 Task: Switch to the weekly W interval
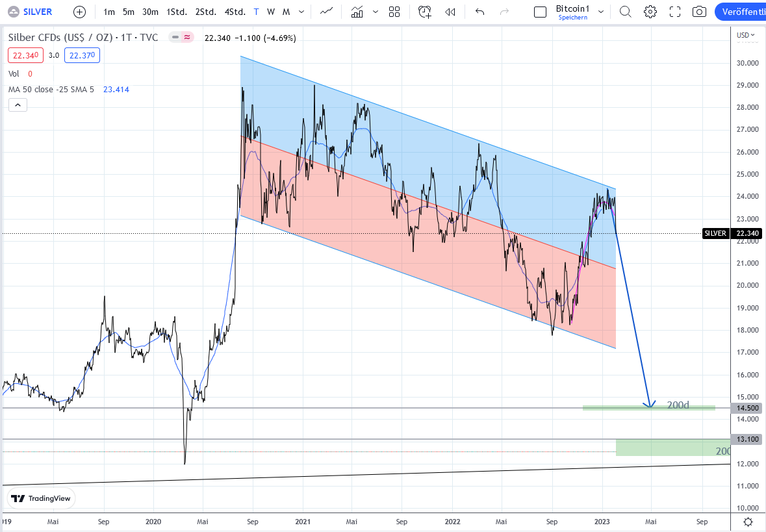(x=270, y=12)
